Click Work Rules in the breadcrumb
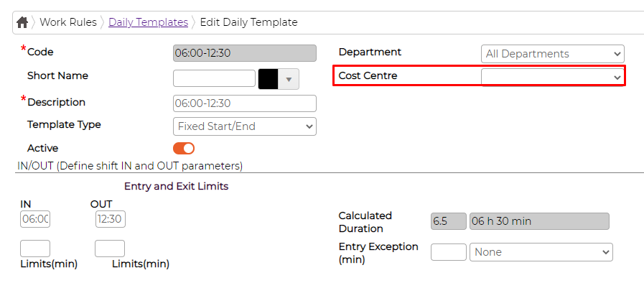Viewport: 644px width, 283px height. pos(68,22)
